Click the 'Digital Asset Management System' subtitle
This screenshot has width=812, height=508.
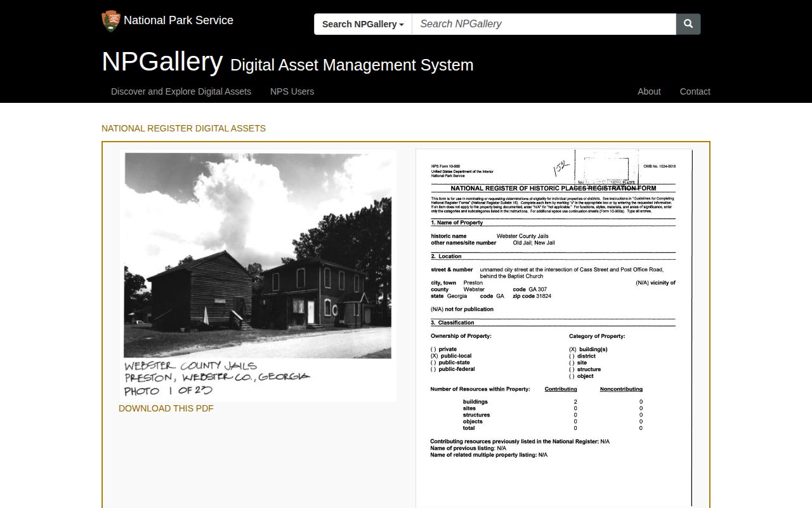[x=352, y=65]
